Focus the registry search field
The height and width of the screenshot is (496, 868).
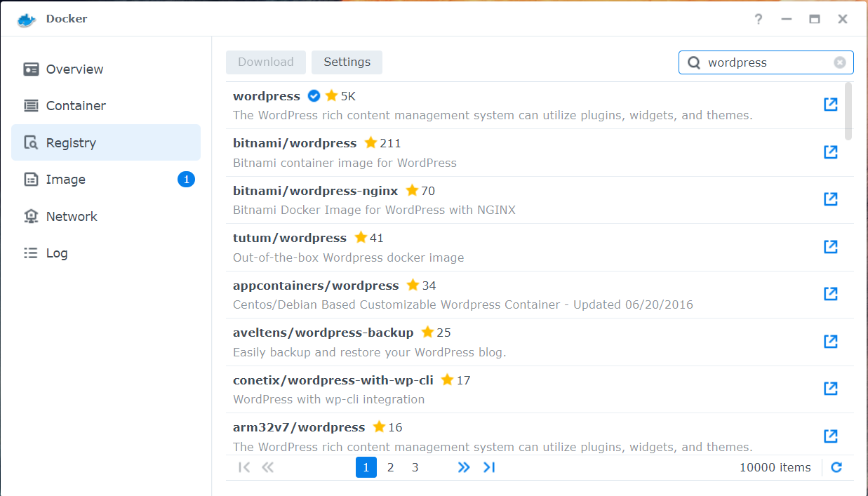point(766,62)
